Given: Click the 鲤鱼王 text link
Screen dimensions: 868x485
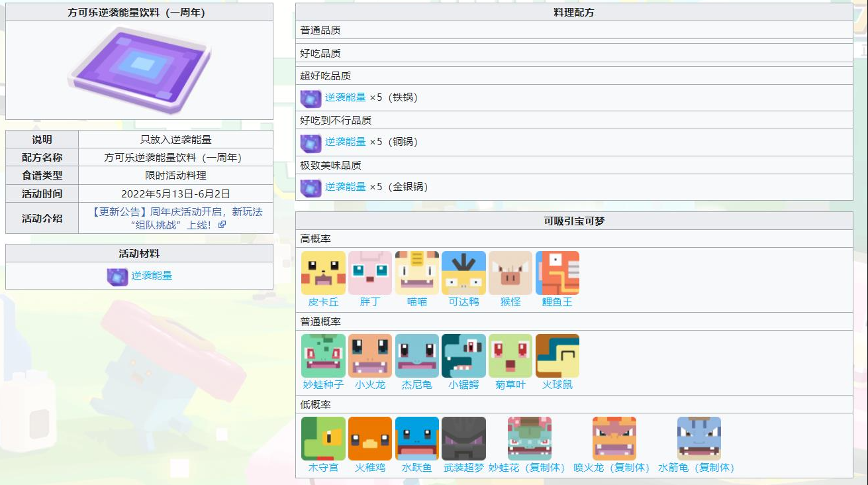Looking at the screenshot, I should click(557, 302).
